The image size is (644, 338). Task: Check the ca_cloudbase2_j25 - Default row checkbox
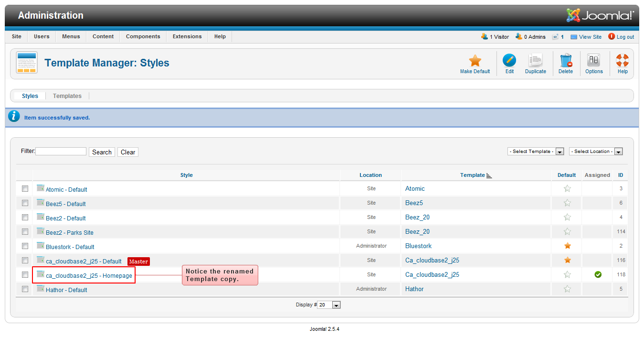[25, 260]
